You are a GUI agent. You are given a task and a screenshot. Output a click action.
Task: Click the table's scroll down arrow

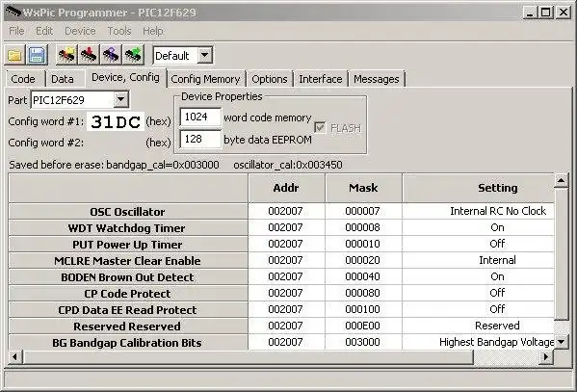click(x=562, y=342)
